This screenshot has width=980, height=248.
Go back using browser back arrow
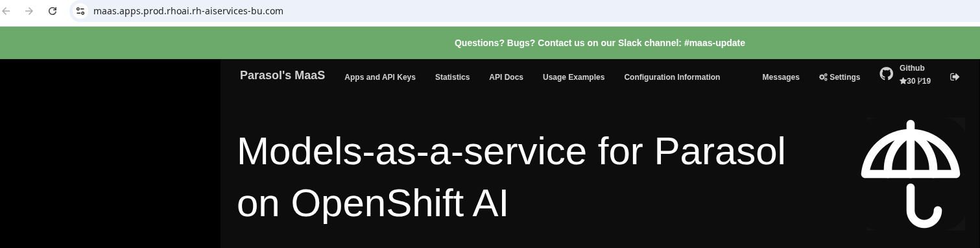pos(6,11)
